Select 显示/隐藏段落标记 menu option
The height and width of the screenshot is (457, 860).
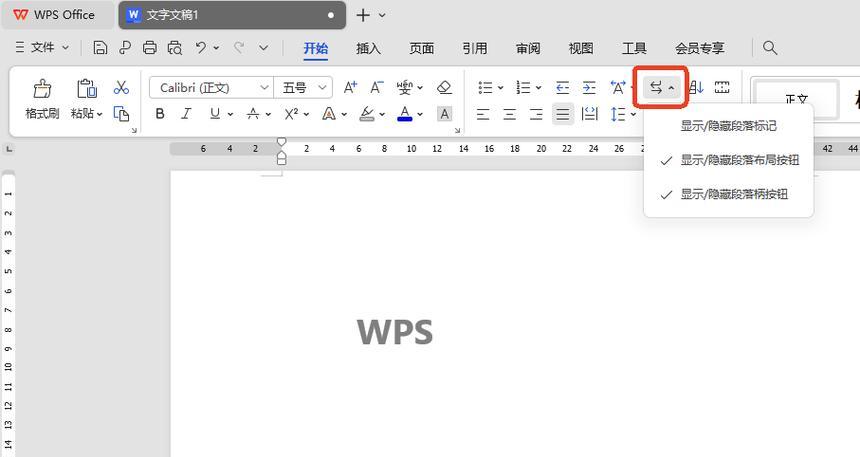(x=728, y=126)
